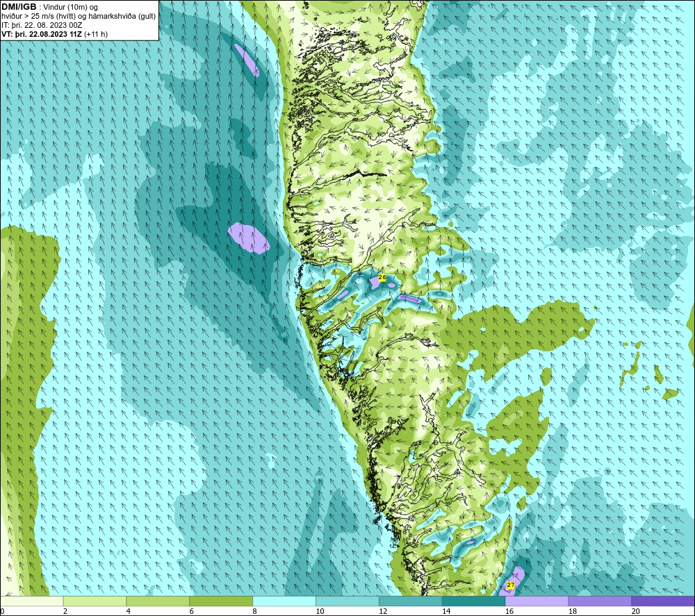Click the 'IT: þri. 22. 08. 2023 00Z' line
Viewport: 695px width, 616px height.
[42, 25]
